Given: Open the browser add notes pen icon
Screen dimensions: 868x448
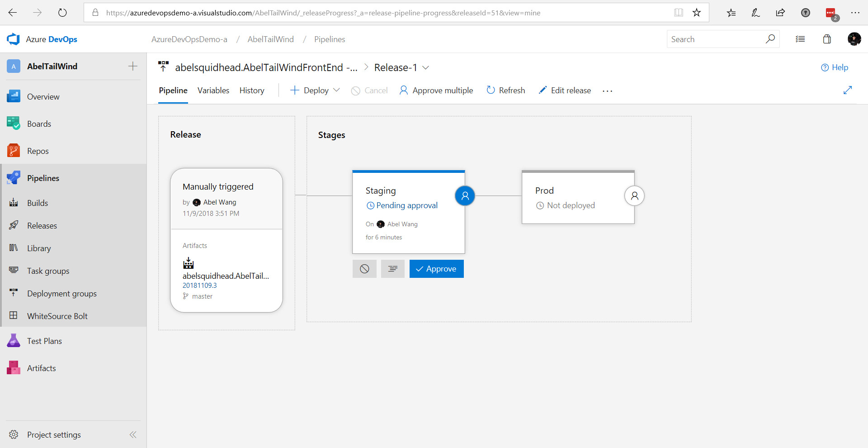Looking at the screenshot, I should 755,13.
